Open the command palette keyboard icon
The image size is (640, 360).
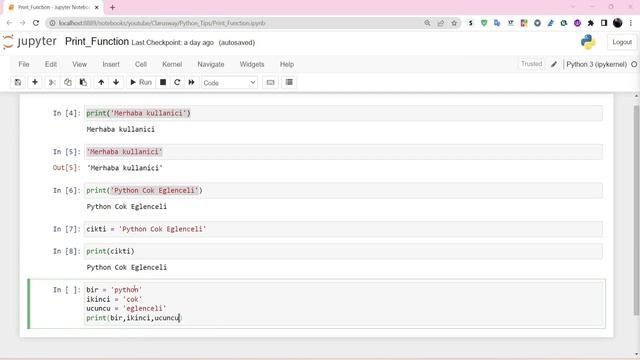[x=270, y=82]
